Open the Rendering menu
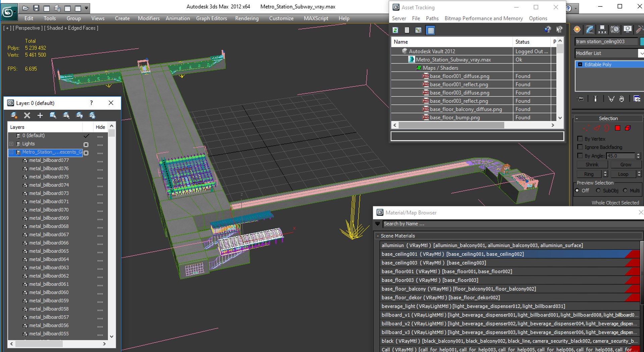 [247, 18]
